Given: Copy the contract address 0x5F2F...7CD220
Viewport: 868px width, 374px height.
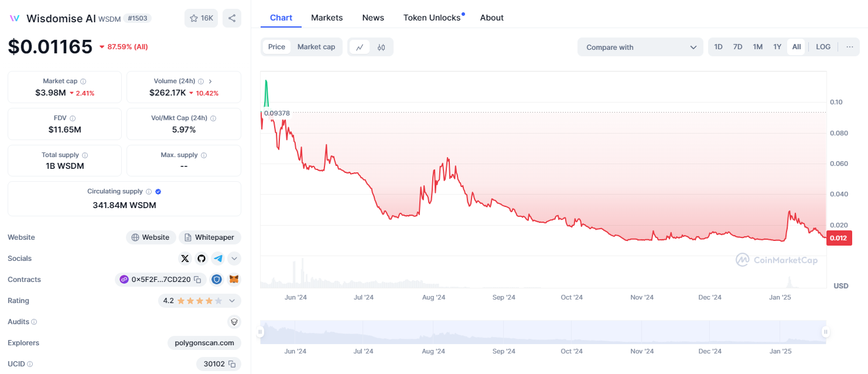Looking at the screenshot, I should point(198,280).
